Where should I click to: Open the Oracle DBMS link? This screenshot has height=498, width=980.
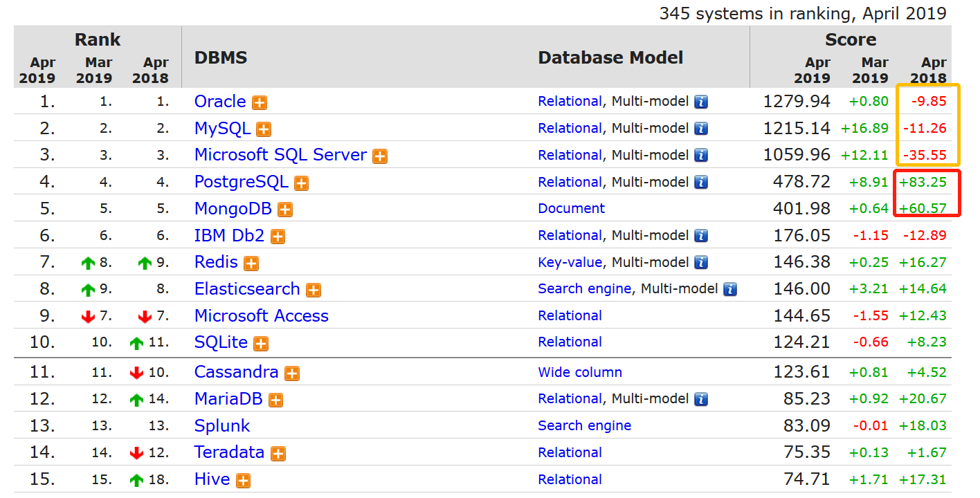click(x=220, y=102)
